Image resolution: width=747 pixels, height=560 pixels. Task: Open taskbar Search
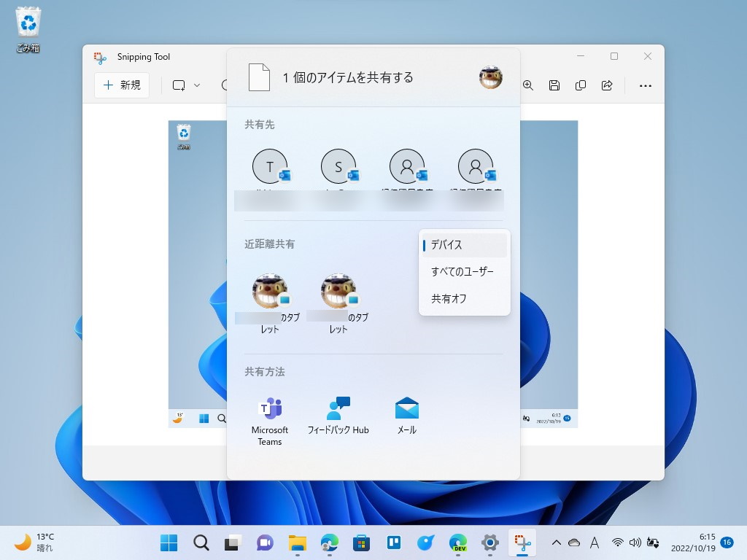(201, 542)
